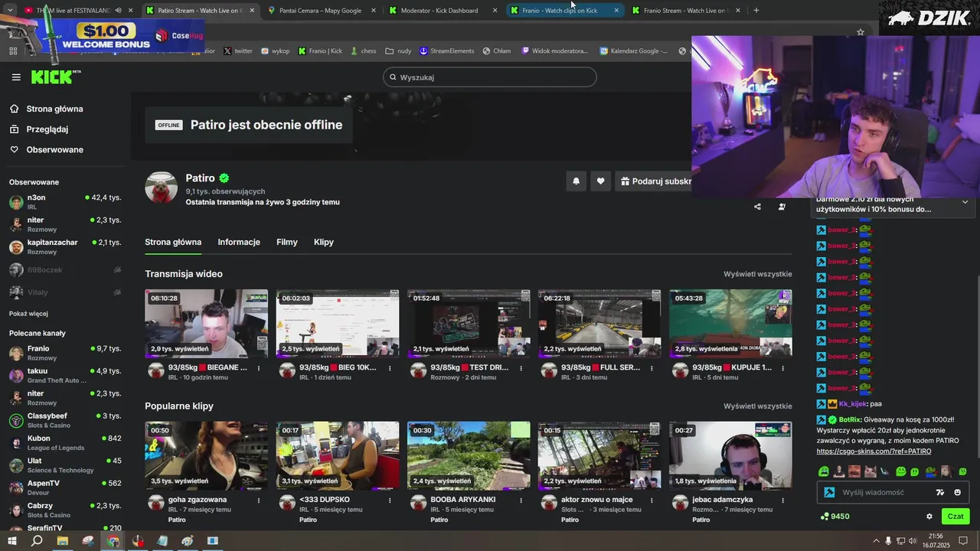This screenshot has height=551, width=980.
Task: Open the twitter bookmark
Action: [238, 51]
